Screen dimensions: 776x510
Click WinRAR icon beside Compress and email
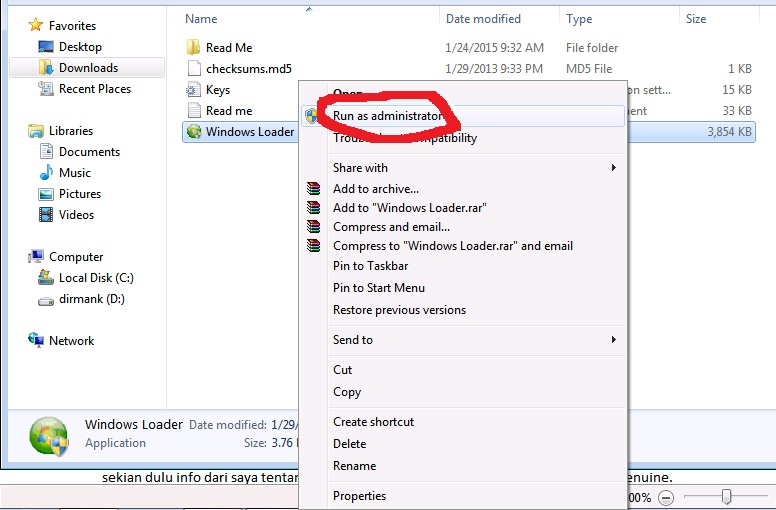pos(313,227)
